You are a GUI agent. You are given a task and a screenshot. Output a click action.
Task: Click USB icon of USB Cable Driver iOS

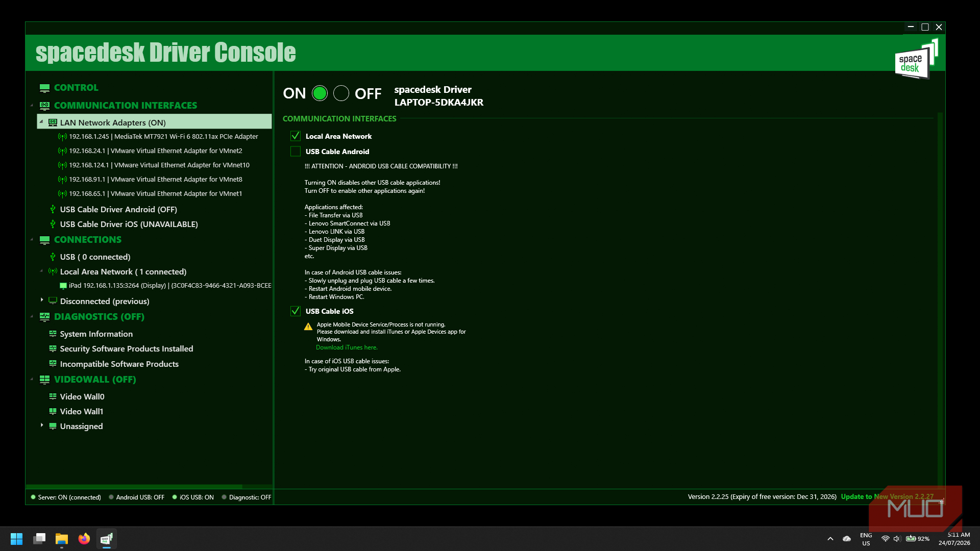pos(53,224)
